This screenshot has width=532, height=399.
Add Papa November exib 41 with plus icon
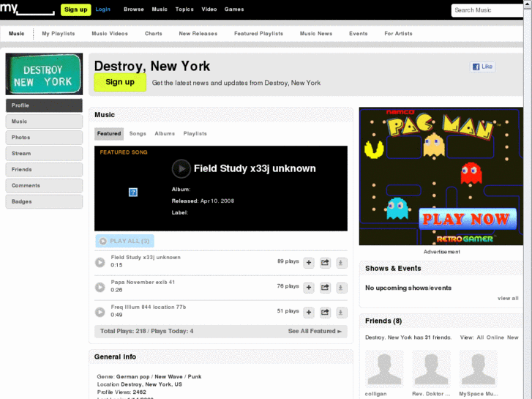pyautogui.click(x=308, y=288)
